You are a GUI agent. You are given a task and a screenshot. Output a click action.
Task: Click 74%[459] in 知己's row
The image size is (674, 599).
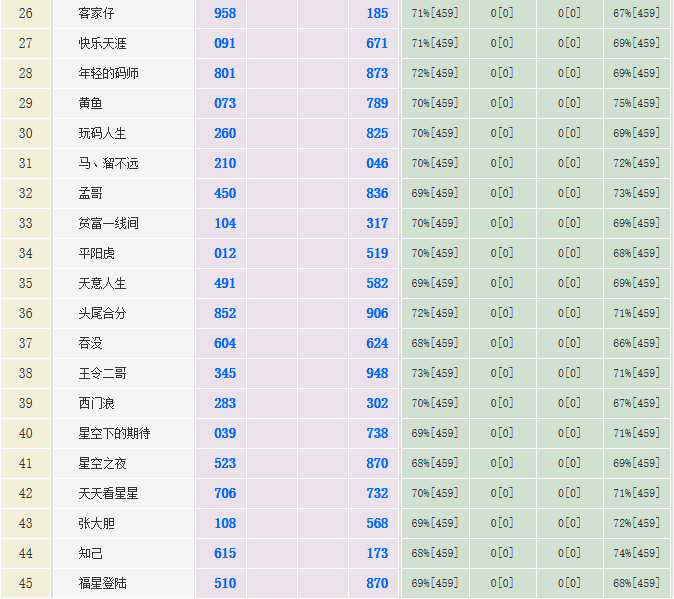click(636, 553)
